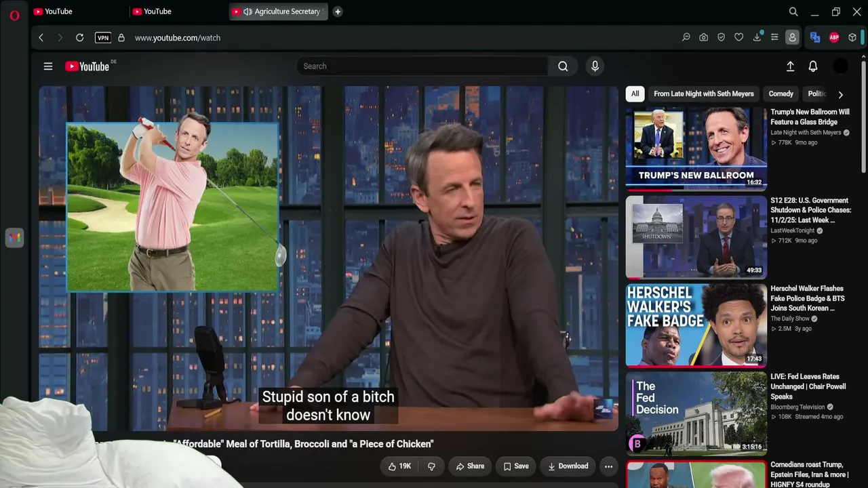Start voice search with microphone
Screen dimensions: 868x488
tap(595, 66)
